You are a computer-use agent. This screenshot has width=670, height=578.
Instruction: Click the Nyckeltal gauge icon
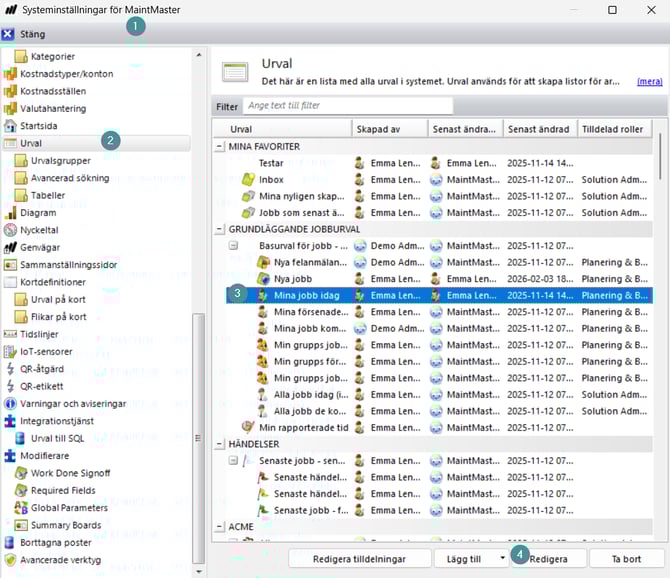(x=11, y=230)
